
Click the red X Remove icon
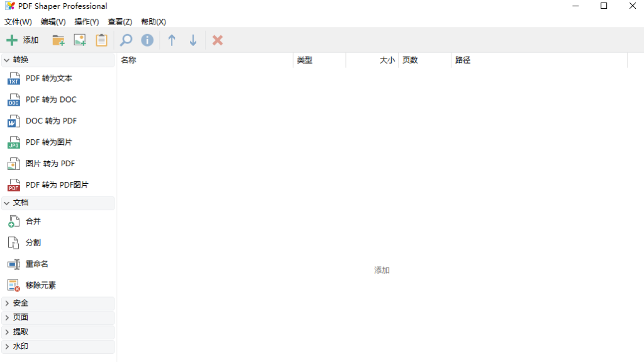218,40
